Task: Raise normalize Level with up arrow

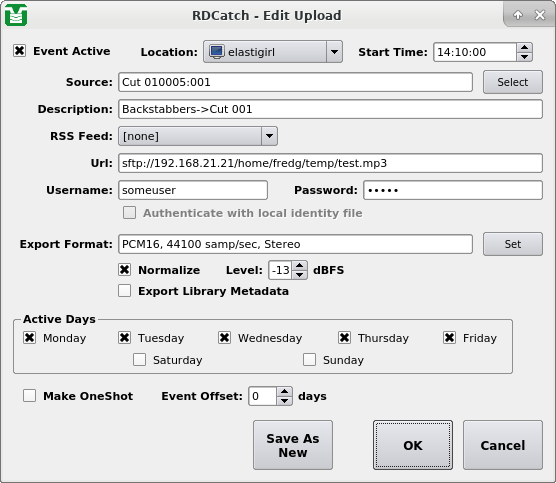Action: (x=300, y=265)
